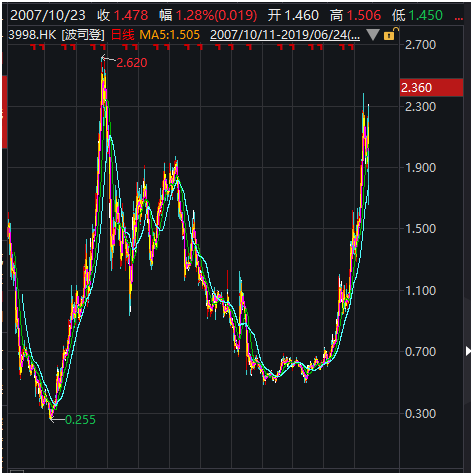Screen dimensions: 473x475
Task: Click the white arrow beside the 2.620 label
Action: (x=108, y=59)
